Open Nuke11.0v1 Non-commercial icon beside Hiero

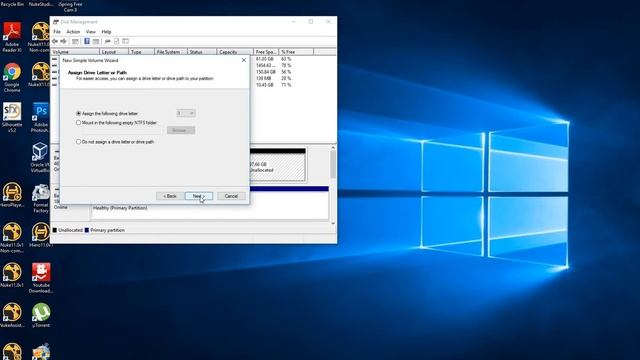[12, 238]
